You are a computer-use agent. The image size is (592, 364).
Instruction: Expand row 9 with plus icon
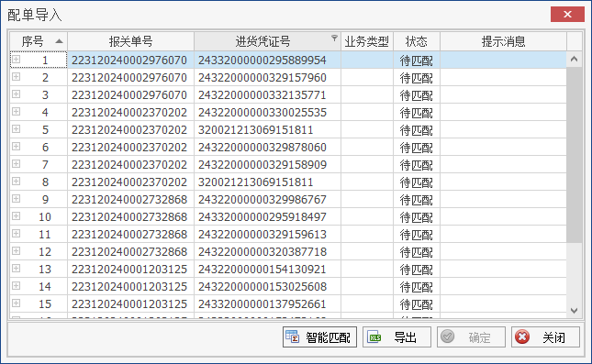coord(16,198)
